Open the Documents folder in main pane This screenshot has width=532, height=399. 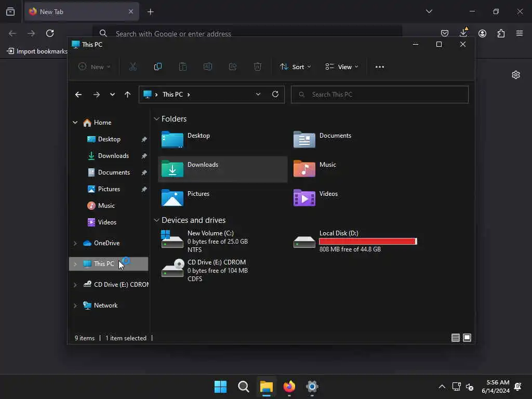point(304,139)
